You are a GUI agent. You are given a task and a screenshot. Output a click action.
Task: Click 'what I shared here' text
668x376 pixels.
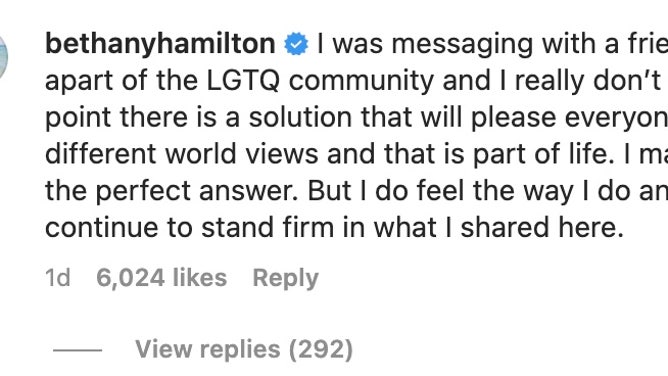point(498,227)
